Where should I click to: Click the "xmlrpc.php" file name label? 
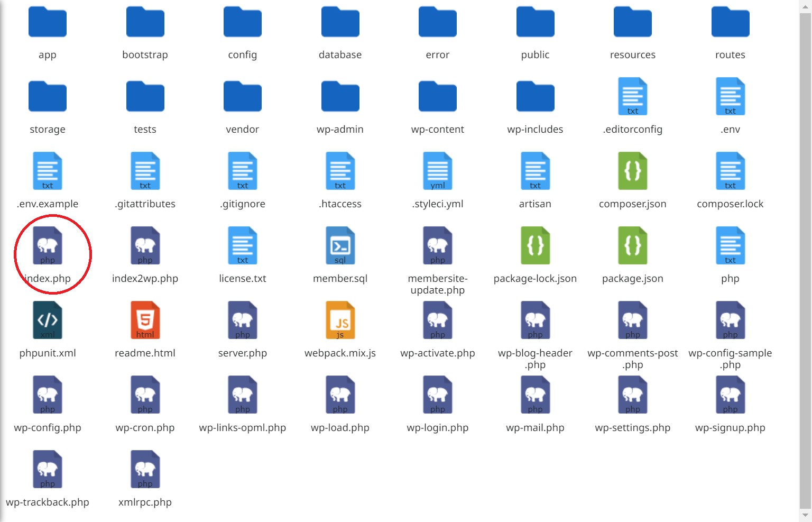[x=145, y=502]
